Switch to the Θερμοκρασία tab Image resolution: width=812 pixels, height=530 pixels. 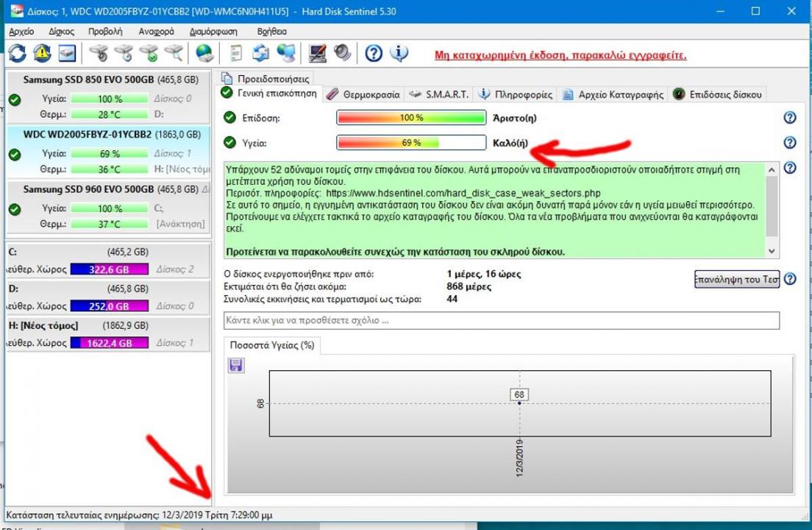click(x=363, y=95)
